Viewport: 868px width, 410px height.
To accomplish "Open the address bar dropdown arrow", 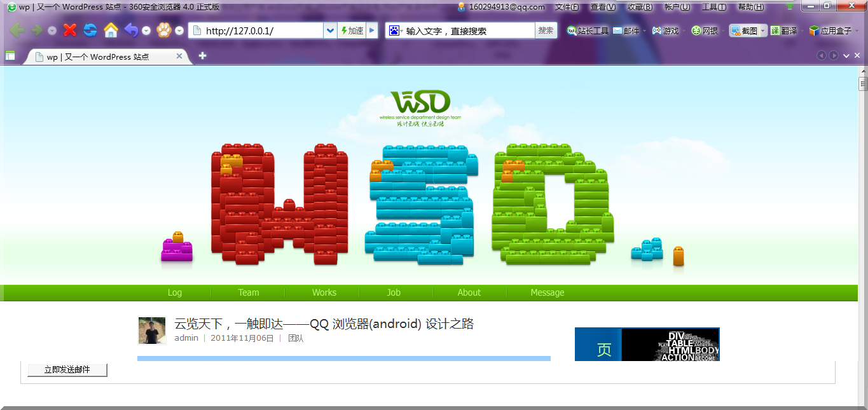I will click(x=329, y=30).
